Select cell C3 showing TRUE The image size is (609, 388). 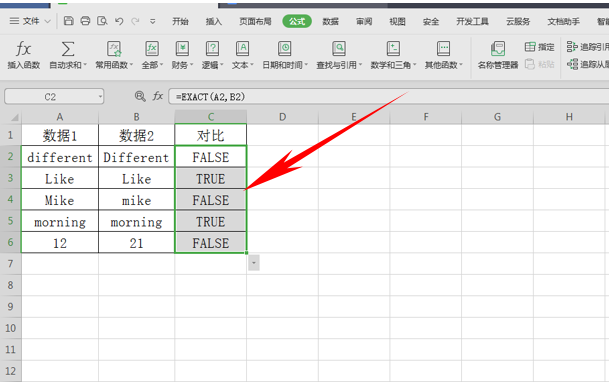[x=211, y=179]
